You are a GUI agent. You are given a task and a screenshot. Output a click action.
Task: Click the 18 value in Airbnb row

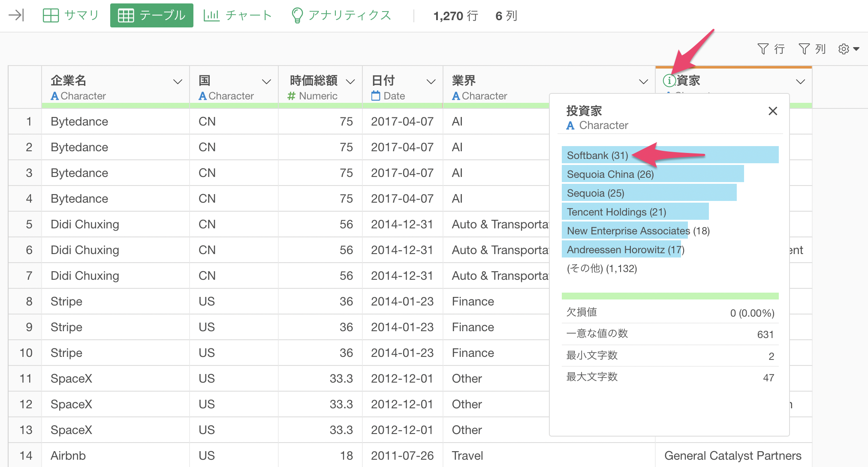[347, 455]
